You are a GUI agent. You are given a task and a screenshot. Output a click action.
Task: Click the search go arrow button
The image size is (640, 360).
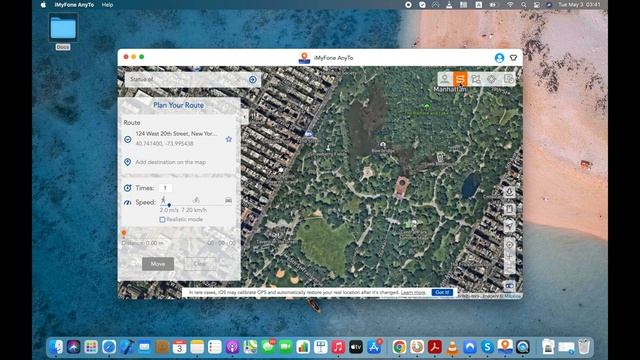pos(253,79)
